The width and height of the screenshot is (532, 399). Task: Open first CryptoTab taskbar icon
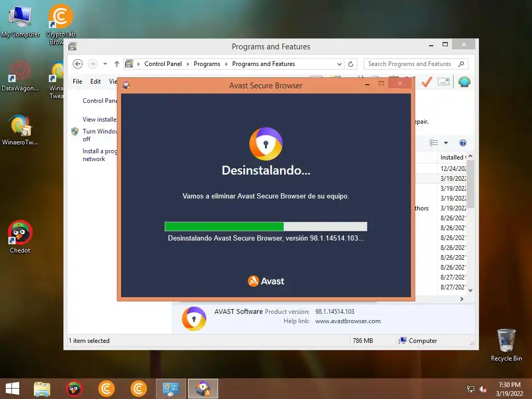[x=106, y=389]
